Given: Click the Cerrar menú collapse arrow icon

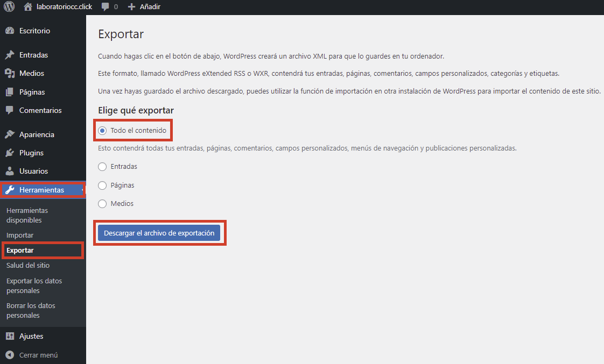Looking at the screenshot, I should pos(10,355).
